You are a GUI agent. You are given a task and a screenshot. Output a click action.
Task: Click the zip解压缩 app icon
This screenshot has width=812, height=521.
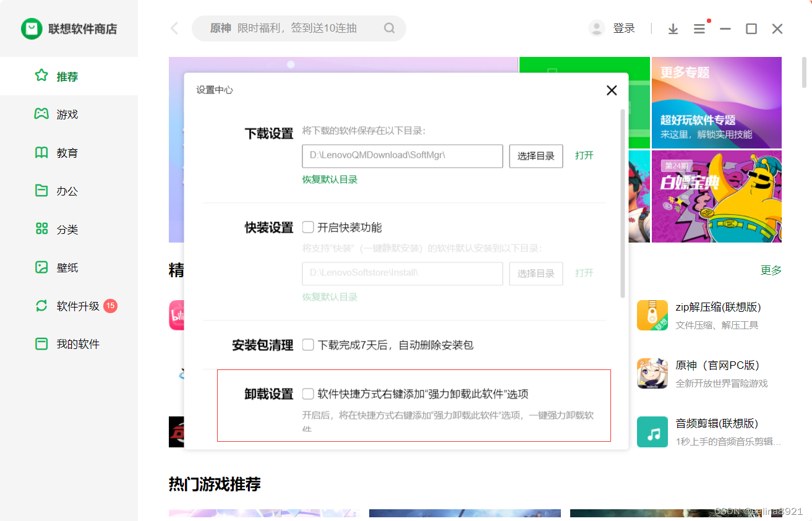tap(652, 315)
